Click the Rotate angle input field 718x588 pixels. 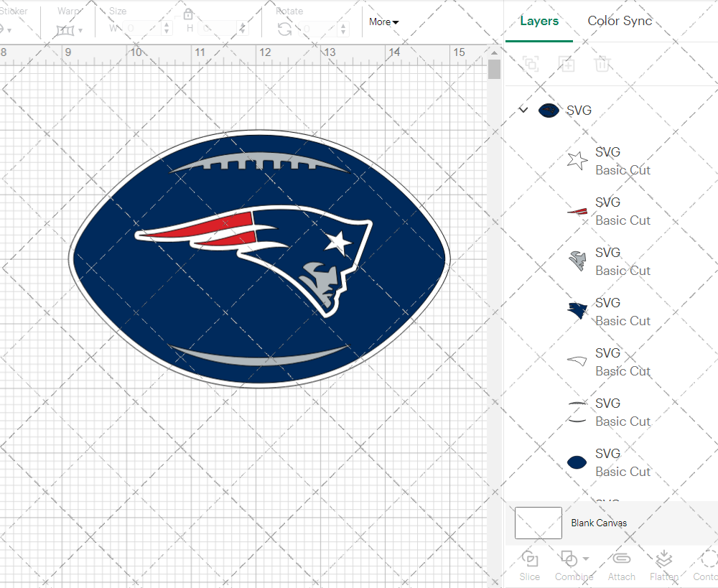click(319, 29)
